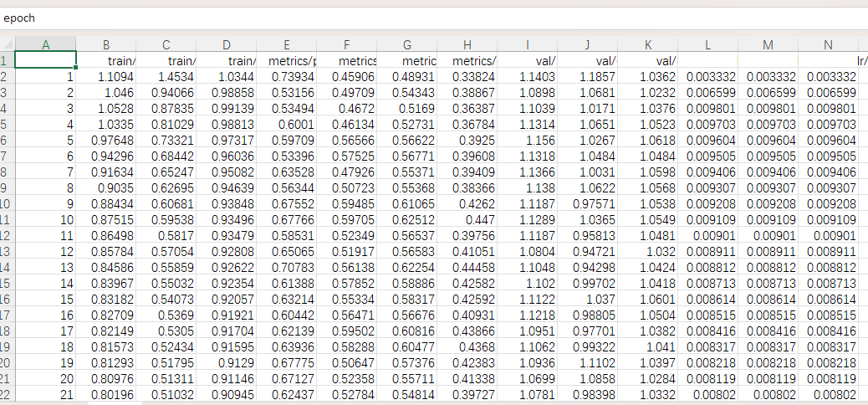Select column J header
Screen dimensions: 868x405
pyautogui.click(x=587, y=44)
